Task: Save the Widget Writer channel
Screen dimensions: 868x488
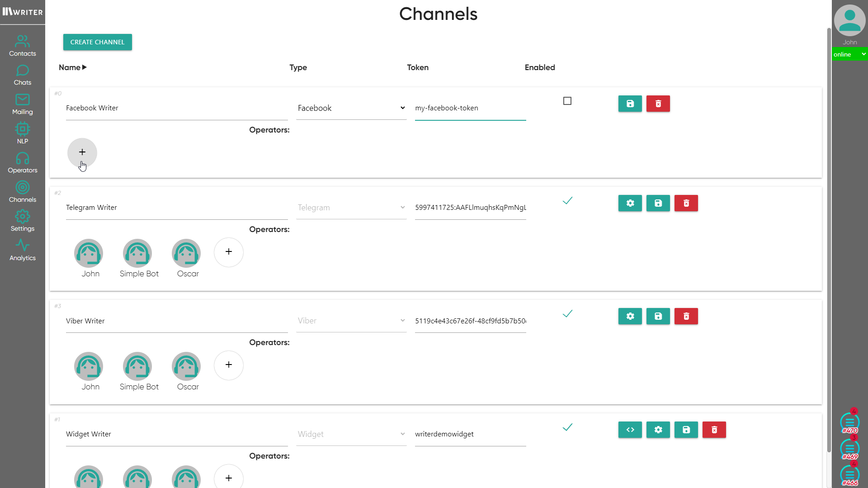Action: pyautogui.click(x=686, y=430)
